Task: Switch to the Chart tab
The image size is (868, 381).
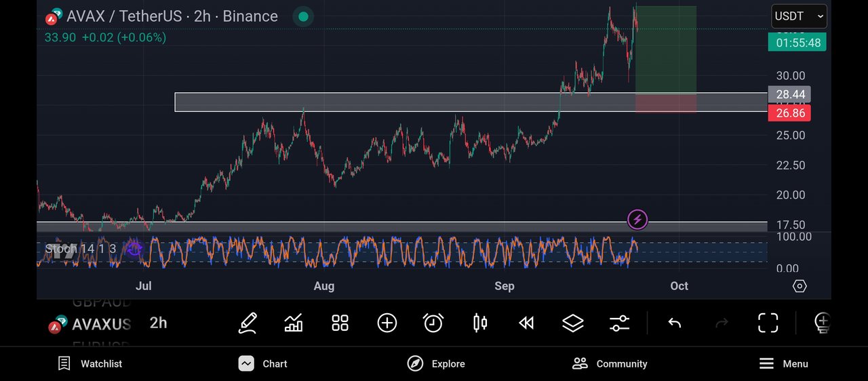Action: (263, 364)
